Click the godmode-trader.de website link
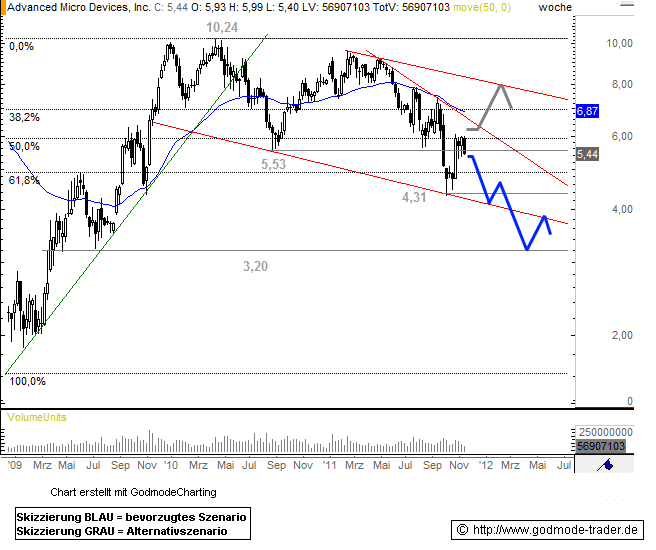The height and width of the screenshot is (550, 656). 556,528
